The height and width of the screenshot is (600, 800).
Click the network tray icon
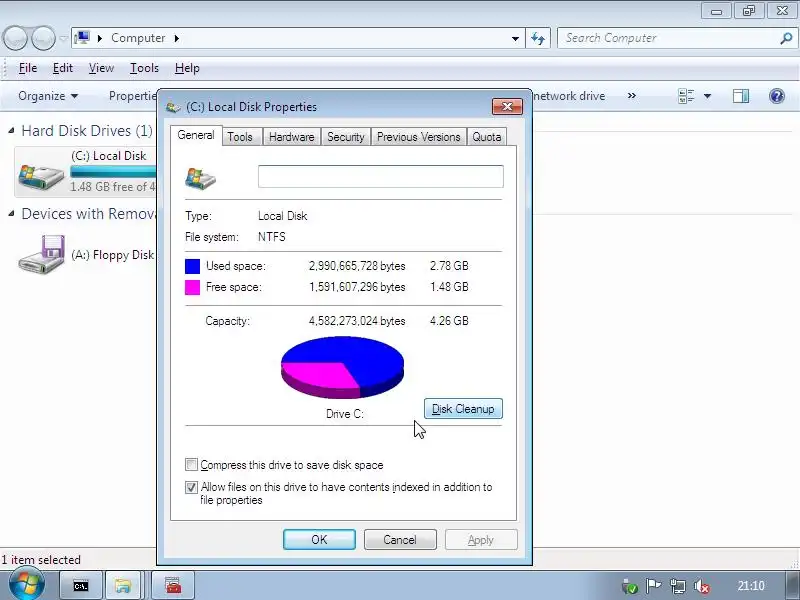coord(678,586)
